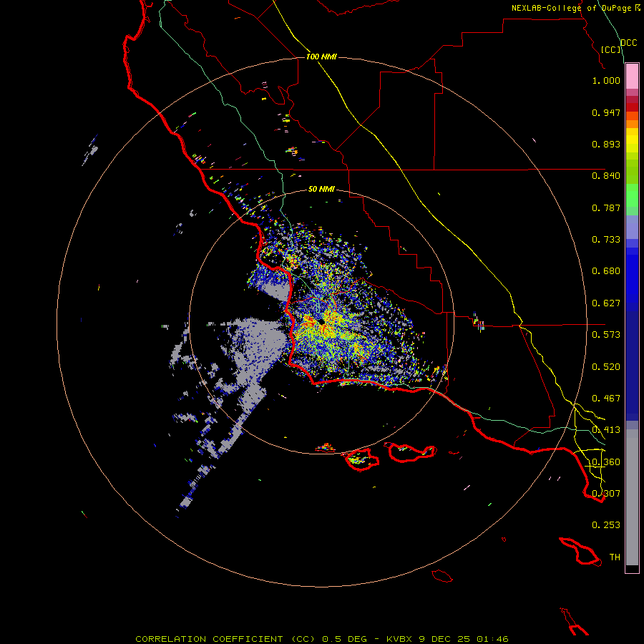Image resolution: width=644 pixels, height=644 pixels.
Task: Click the 0.947 legend value
Action: coord(606,112)
